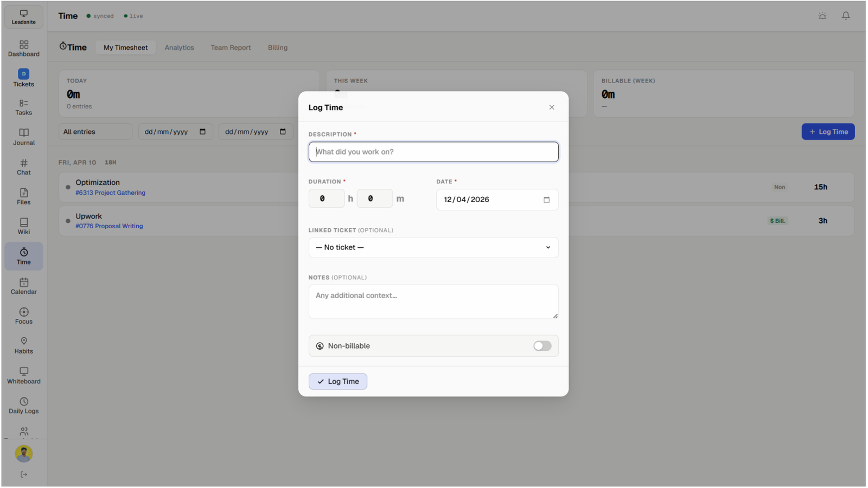The width and height of the screenshot is (868, 488).
Task: Expand the Linked Ticket dropdown
Action: pos(433,247)
